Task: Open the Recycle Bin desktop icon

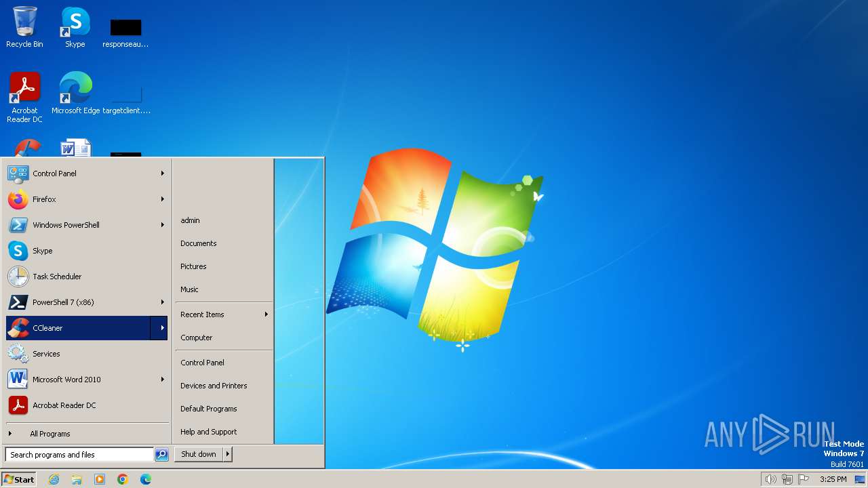Action: pyautogui.click(x=24, y=27)
